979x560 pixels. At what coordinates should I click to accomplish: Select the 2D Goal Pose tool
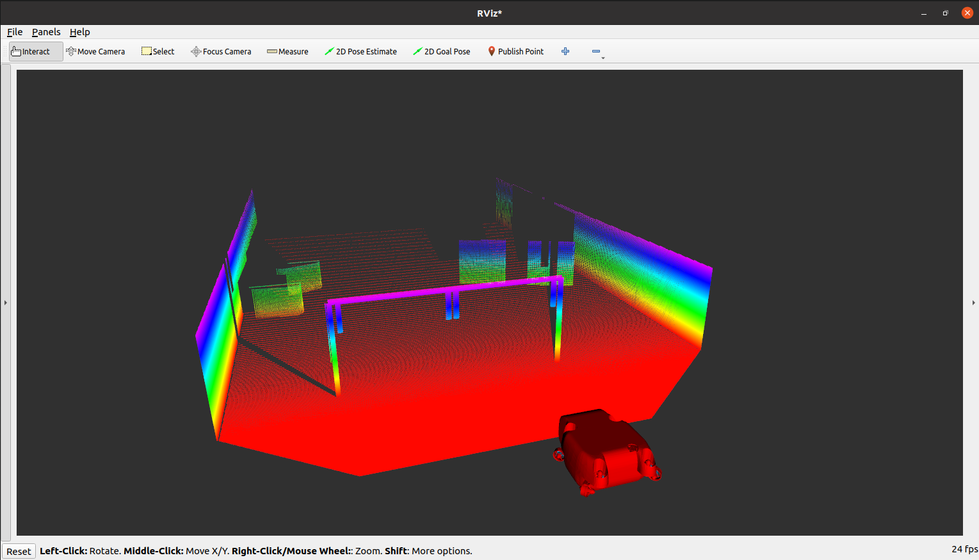(x=442, y=51)
